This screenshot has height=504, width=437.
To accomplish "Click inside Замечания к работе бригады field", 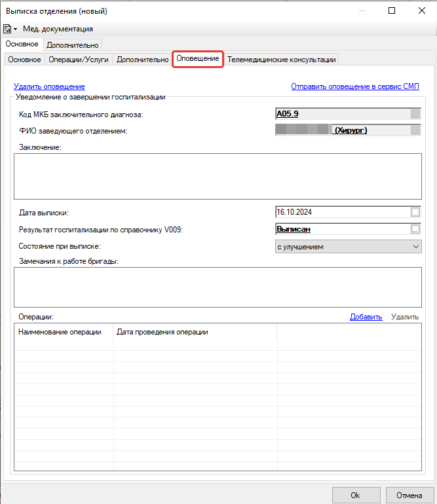I will point(217,287).
